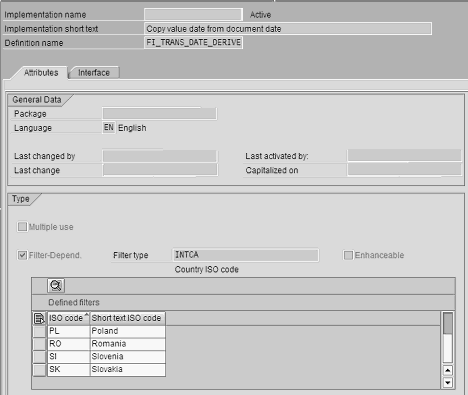Toggle the Multiple use checkbox
468x395 pixels.
tap(22, 227)
